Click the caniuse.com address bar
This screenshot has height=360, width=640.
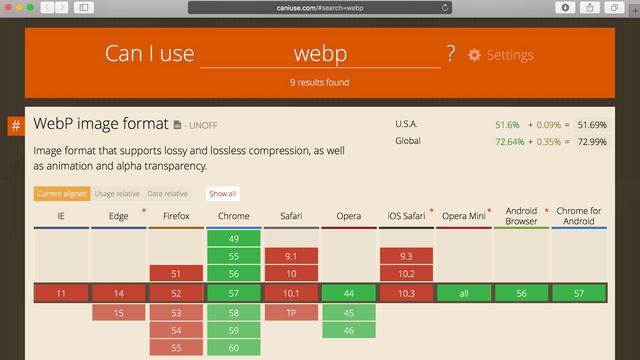(320, 8)
